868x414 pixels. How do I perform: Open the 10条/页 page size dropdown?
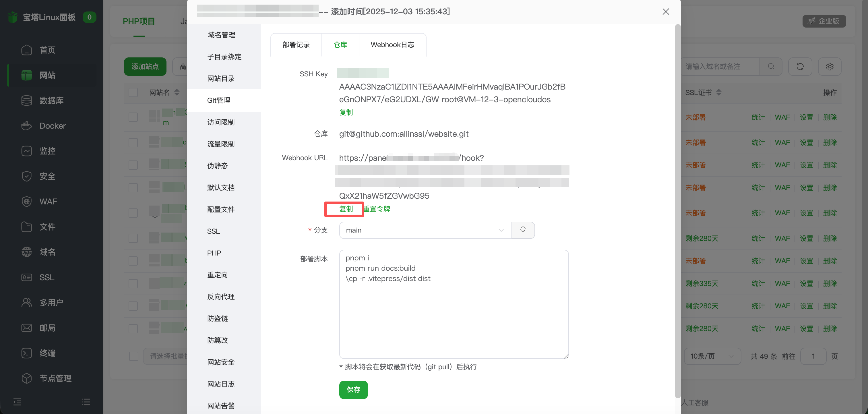(712, 356)
